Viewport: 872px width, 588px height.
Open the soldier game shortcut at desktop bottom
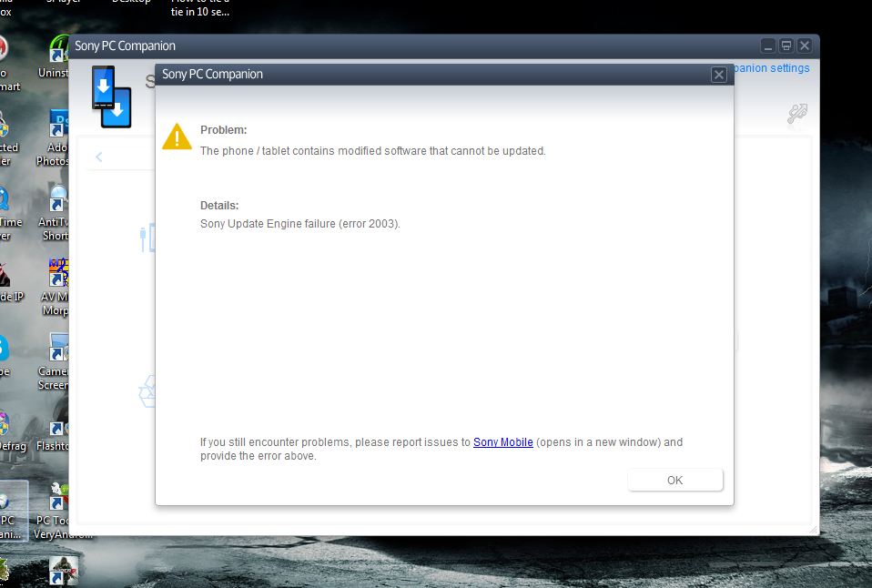coord(64,571)
